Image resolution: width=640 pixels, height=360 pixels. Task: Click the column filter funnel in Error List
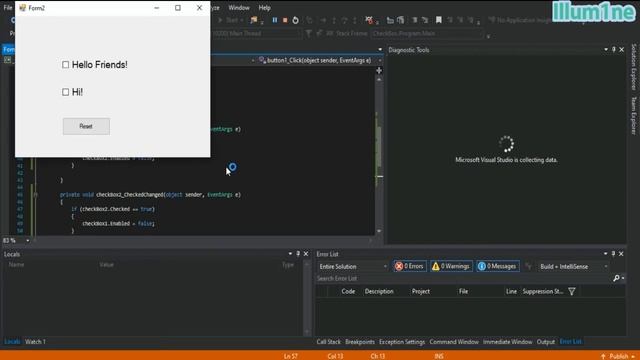point(572,291)
